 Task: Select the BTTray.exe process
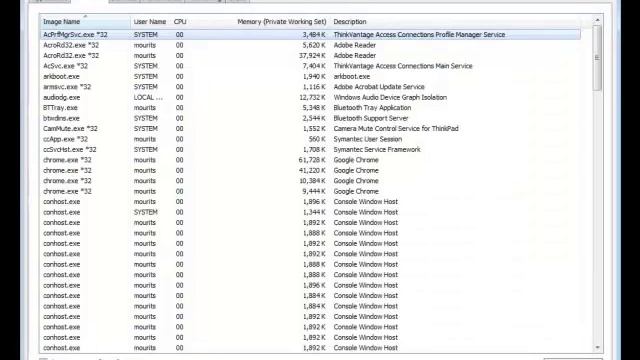[311, 108]
